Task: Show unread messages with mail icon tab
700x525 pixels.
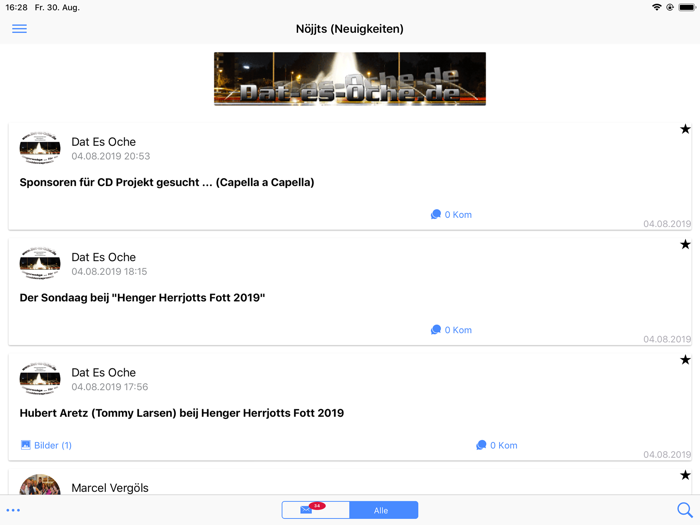Action: pos(316,510)
